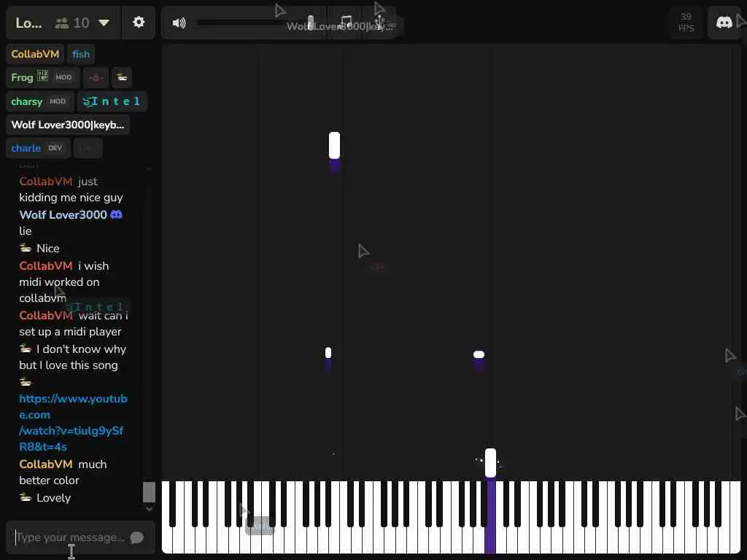Select the CollabVM user chip
Screen dimensions: 747x560
(x=35, y=54)
